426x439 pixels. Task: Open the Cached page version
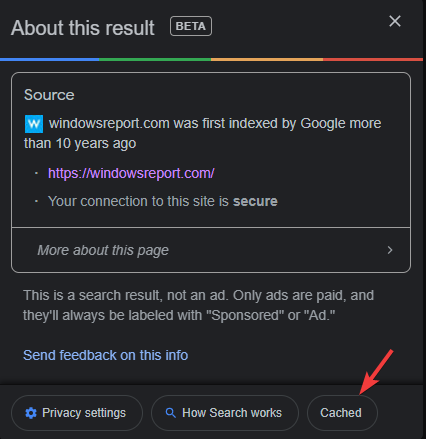click(342, 413)
